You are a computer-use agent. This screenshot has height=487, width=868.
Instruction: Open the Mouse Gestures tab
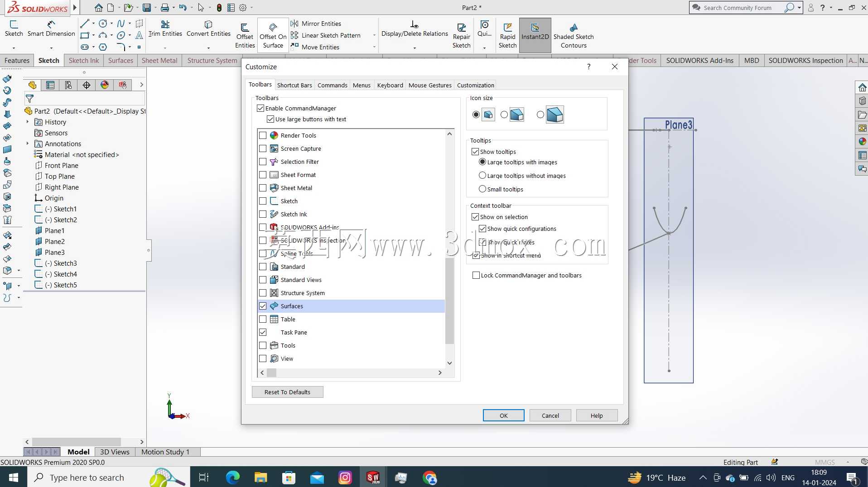click(430, 85)
